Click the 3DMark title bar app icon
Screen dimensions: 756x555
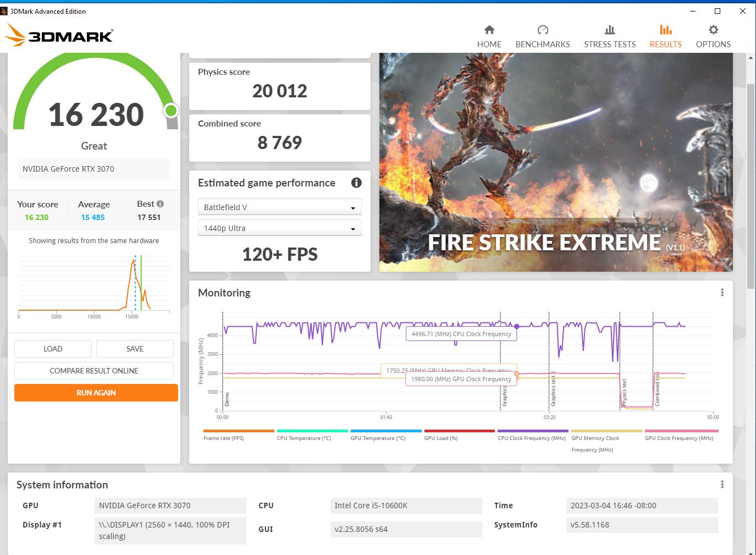click(x=4, y=11)
